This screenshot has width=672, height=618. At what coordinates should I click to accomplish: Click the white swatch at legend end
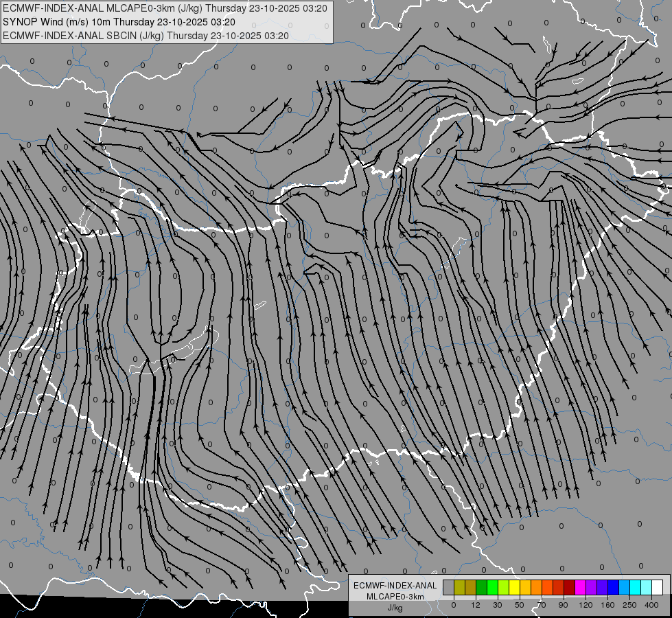coord(657,587)
